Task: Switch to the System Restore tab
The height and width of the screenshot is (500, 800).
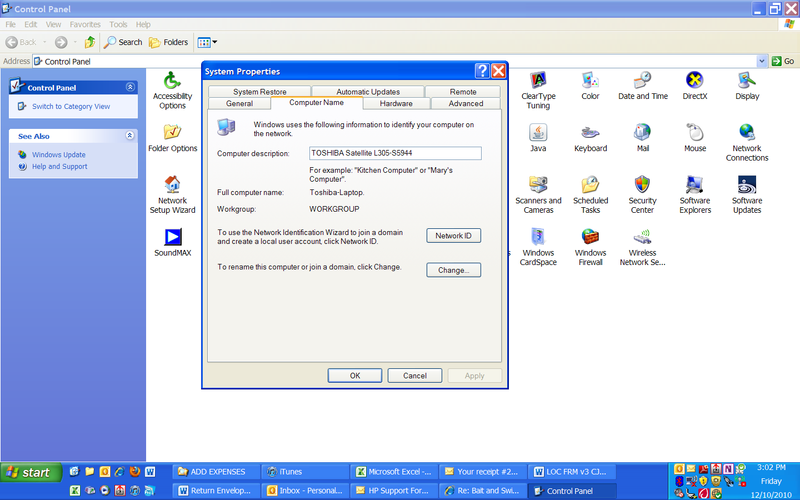Action: coord(259,92)
